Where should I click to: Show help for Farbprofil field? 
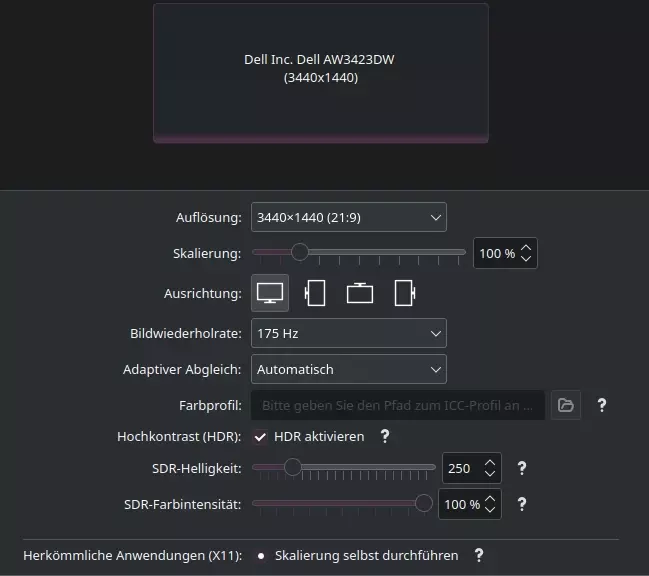(602, 405)
